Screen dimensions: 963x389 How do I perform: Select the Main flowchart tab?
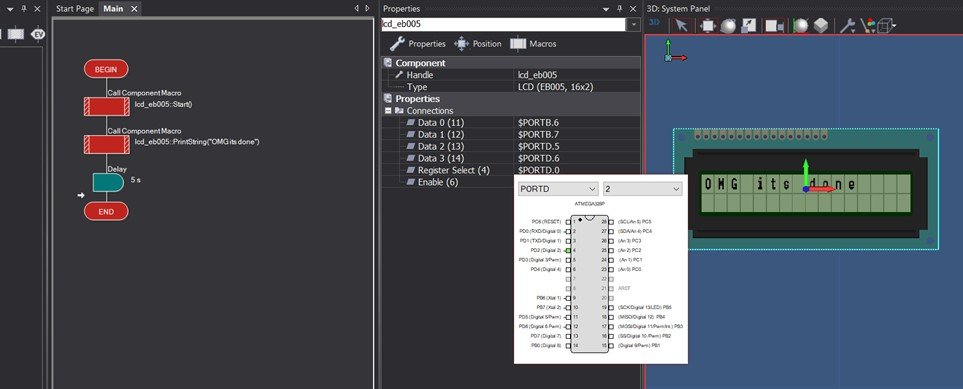[x=113, y=9]
